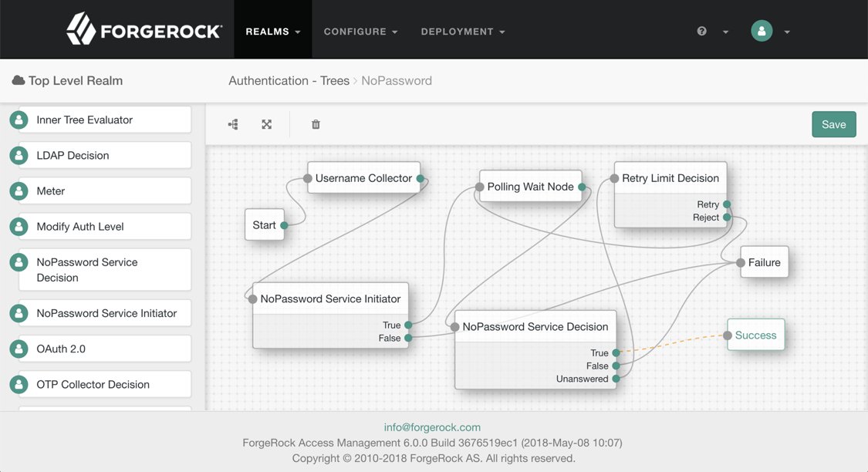Click Decision True outcome connector

click(x=616, y=352)
